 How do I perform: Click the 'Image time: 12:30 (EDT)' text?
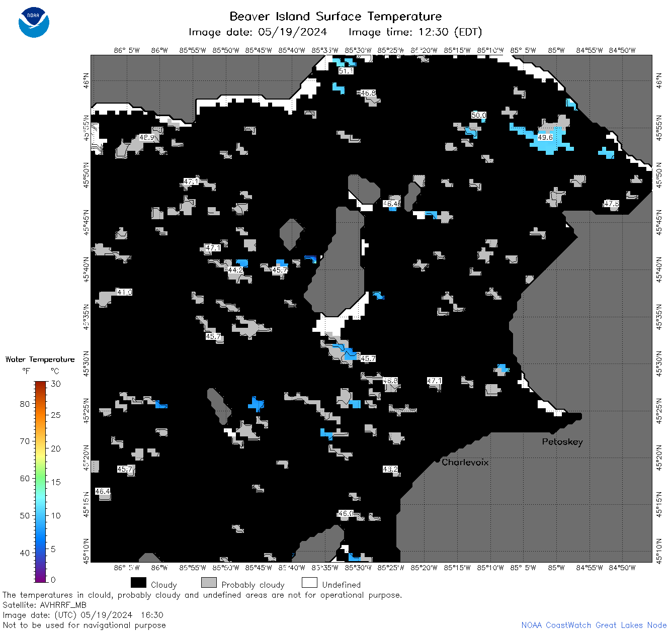coord(415,32)
